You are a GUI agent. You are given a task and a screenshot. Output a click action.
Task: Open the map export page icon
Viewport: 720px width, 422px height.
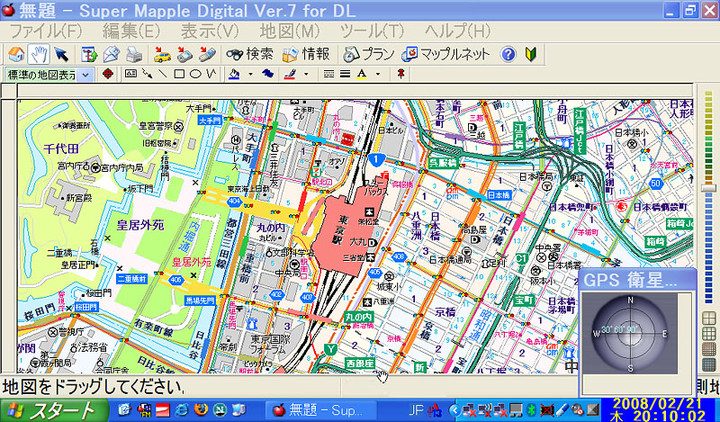[x=89, y=54]
